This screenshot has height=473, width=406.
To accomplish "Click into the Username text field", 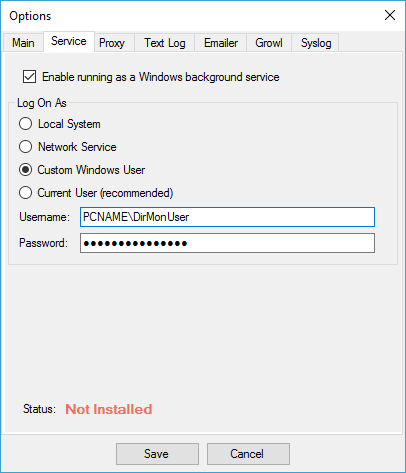I will pos(227,217).
